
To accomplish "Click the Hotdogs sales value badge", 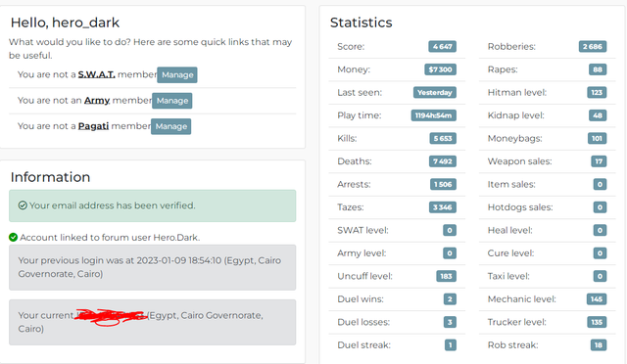I will tap(600, 207).
